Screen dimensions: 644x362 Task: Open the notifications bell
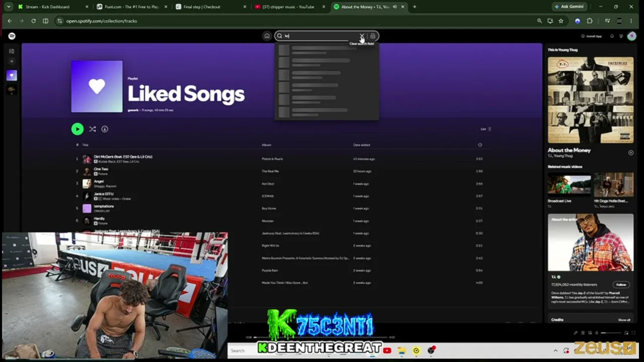[x=612, y=36]
